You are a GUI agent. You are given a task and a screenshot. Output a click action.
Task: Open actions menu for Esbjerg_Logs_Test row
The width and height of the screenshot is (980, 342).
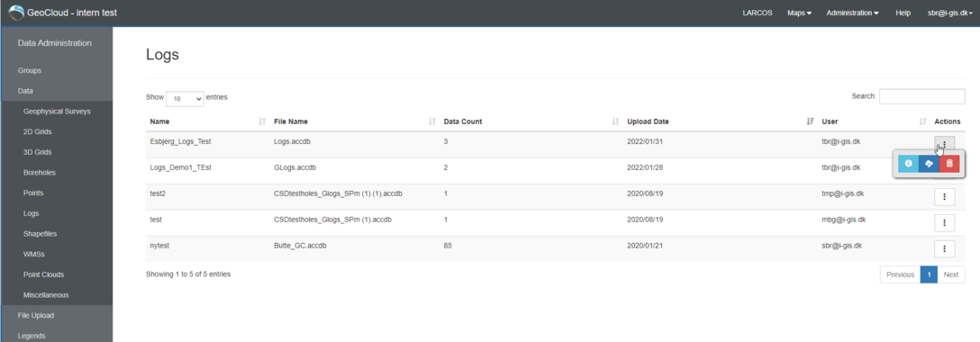pyautogui.click(x=944, y=144)
